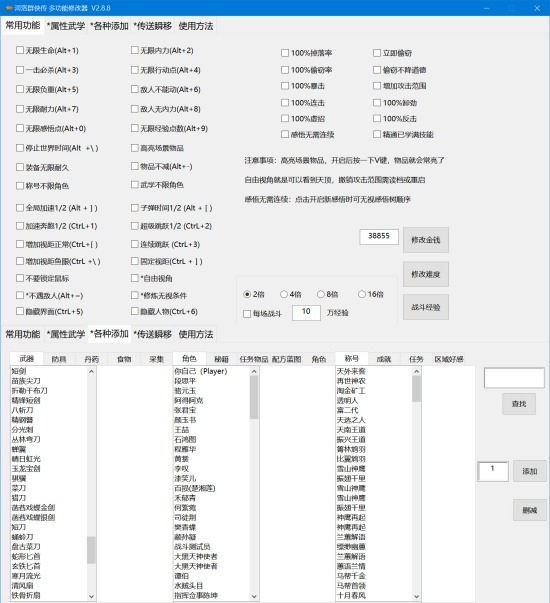Enable 敌人不能动(Alt+6)
Screen dimensions: 550x603
[135, 89]
